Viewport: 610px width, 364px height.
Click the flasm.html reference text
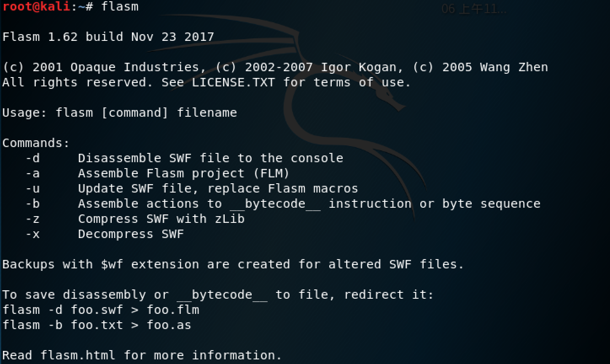[78, 356]
